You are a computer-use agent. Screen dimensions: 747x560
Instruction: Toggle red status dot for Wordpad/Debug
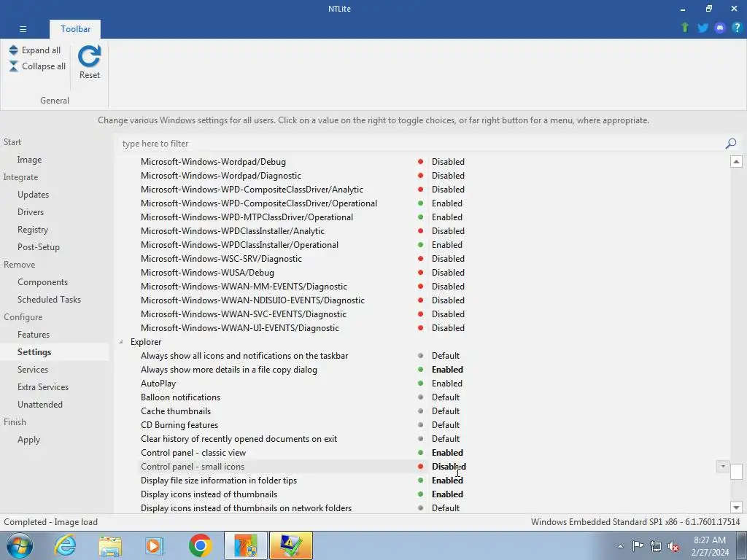(x=420, y=161)
